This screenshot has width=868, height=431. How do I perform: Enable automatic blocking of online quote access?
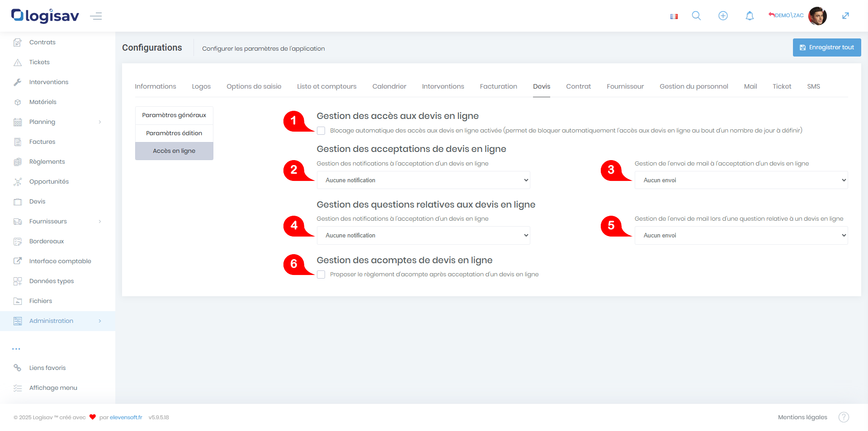[x=321, y=131]
